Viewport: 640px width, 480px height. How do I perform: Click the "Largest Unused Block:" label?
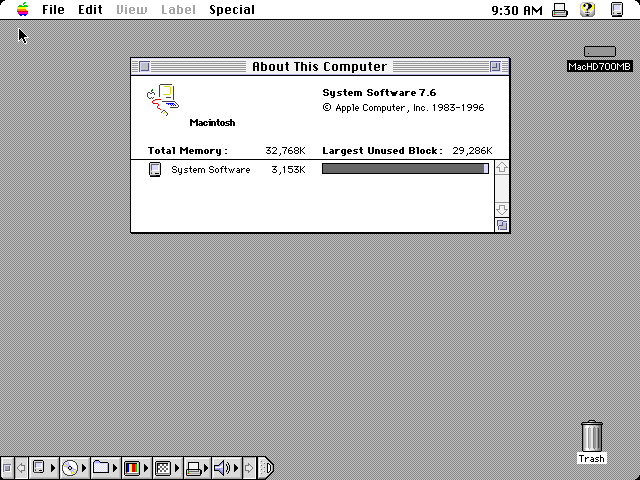(382, 151)
